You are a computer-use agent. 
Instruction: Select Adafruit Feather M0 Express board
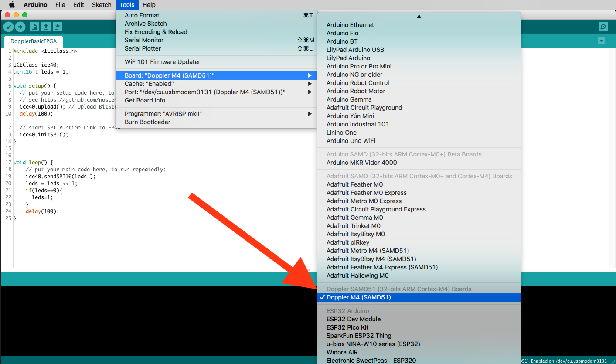coord(419,193)
